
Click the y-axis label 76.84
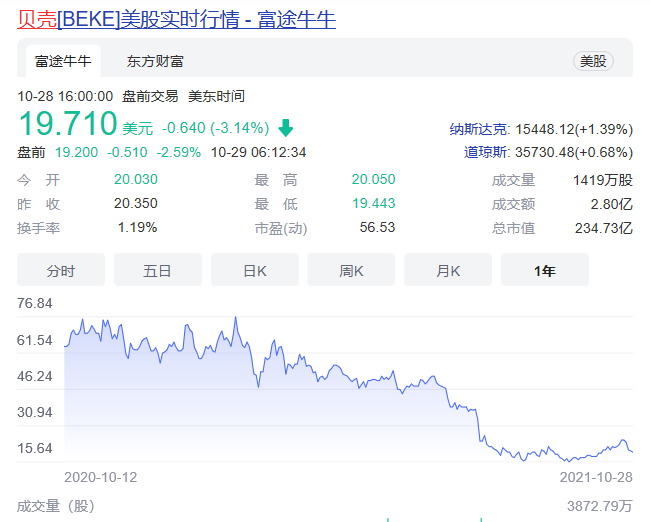tap(34, 303)
